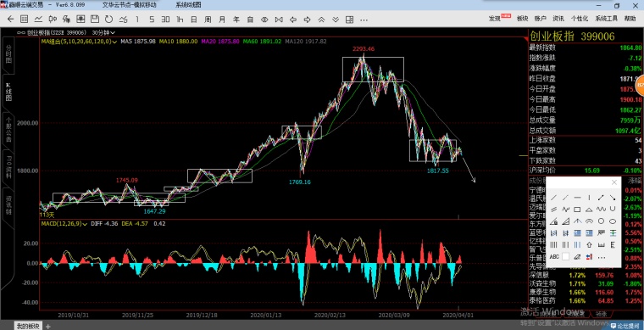Close the drawing tools palette
Screen dimensions: 644x330
(x=614, y=182)
